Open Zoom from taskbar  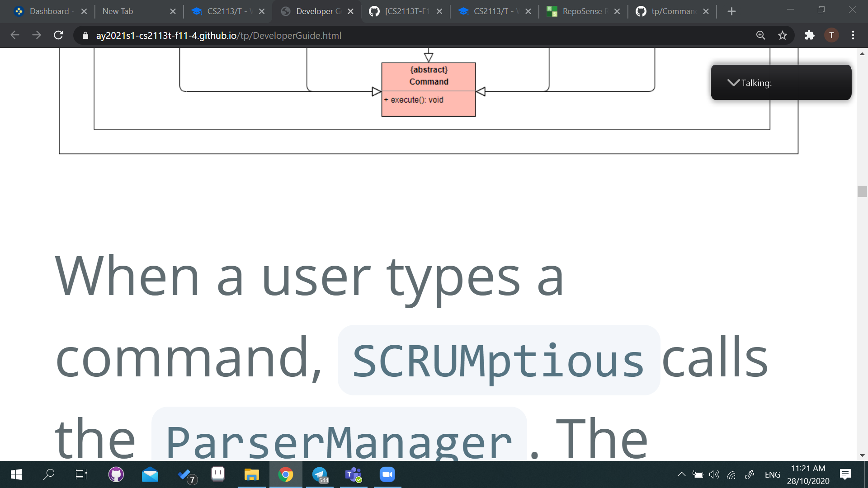[387, 474]
